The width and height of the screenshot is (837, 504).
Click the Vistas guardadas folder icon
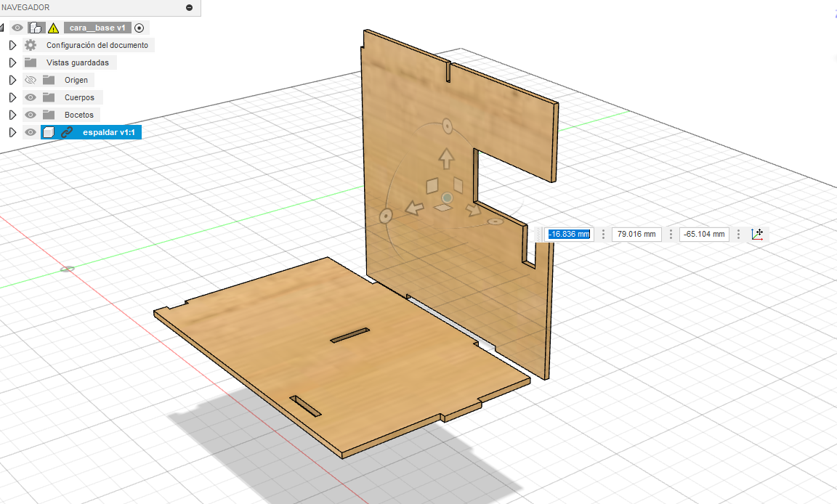tap(31, 62)
